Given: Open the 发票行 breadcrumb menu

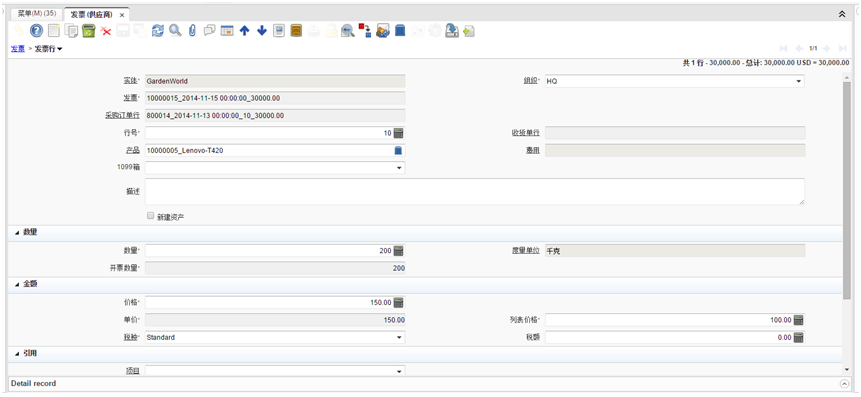Looking at the screenshot, I should 48,49.
